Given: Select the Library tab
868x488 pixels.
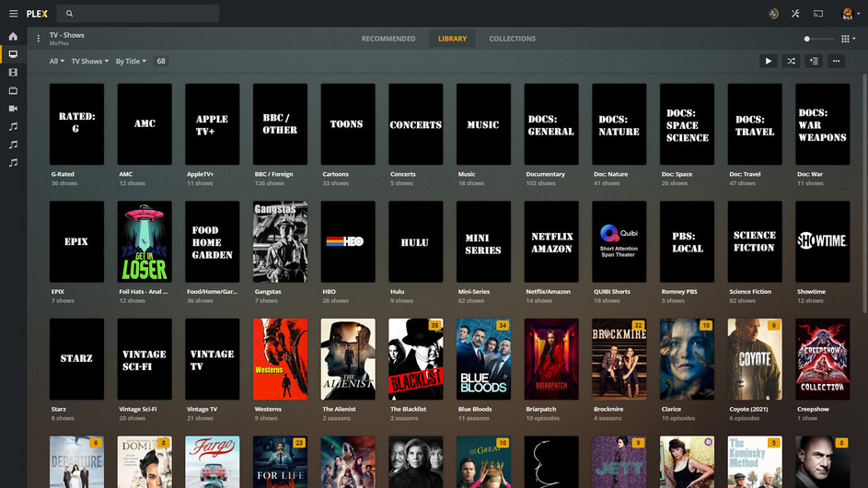Looking at the screenshot, I should [452, 39].
